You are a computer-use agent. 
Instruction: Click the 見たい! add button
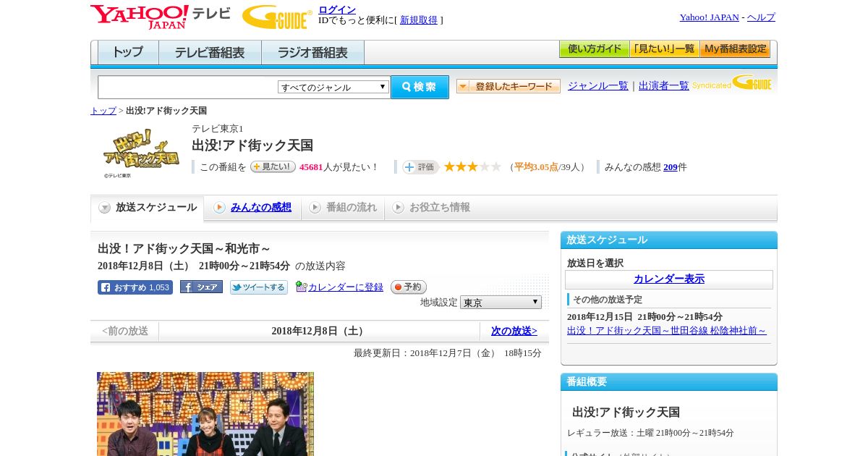[x=273, y=166]
